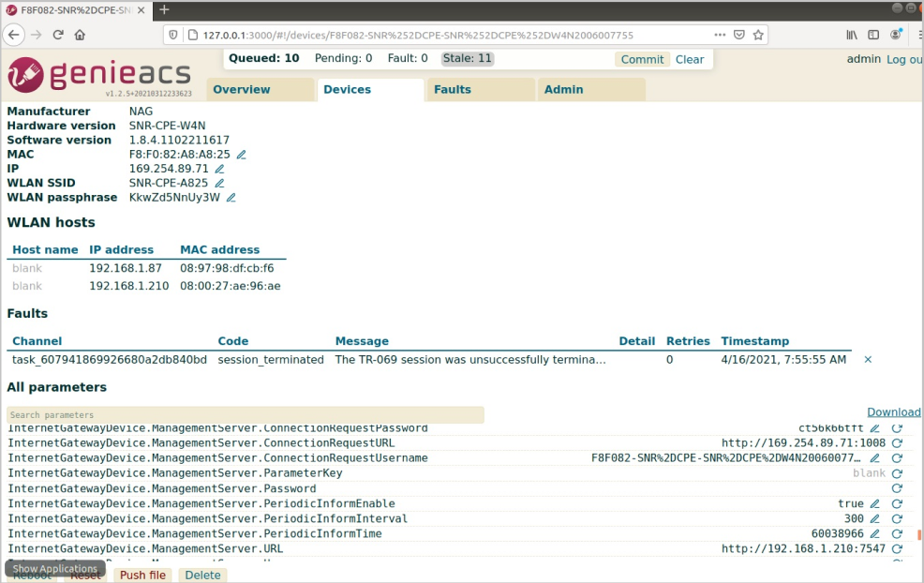Refresh the ConnectionRequestURL parameter
Viewport: 924px width, 583px height.
(x=897, y=443)
